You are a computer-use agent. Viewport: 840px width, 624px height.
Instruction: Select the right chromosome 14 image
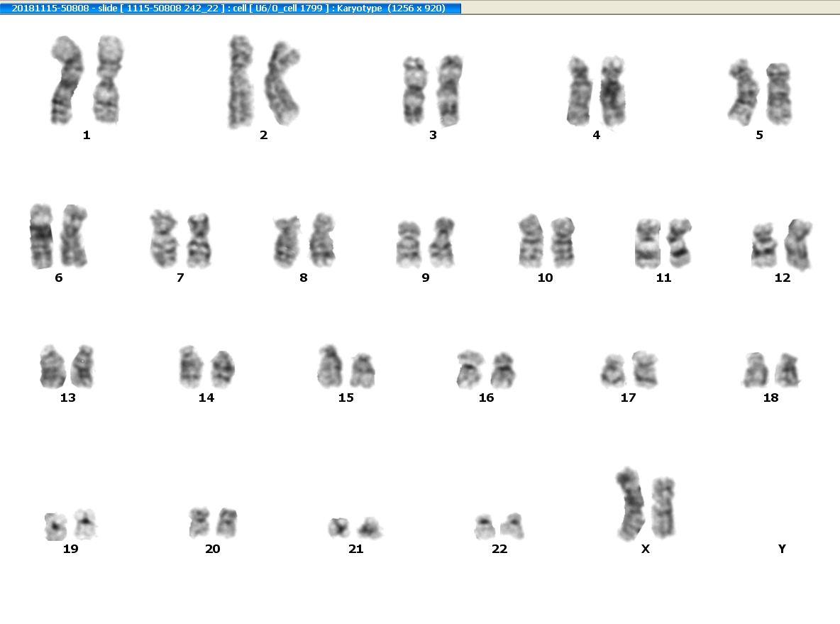click(x=222, y=369)
